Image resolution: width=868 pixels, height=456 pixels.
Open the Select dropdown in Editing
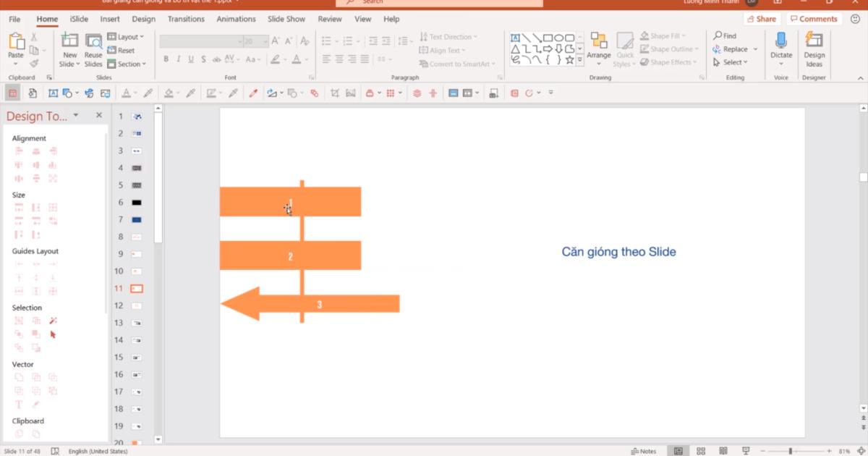pos(731,62)
